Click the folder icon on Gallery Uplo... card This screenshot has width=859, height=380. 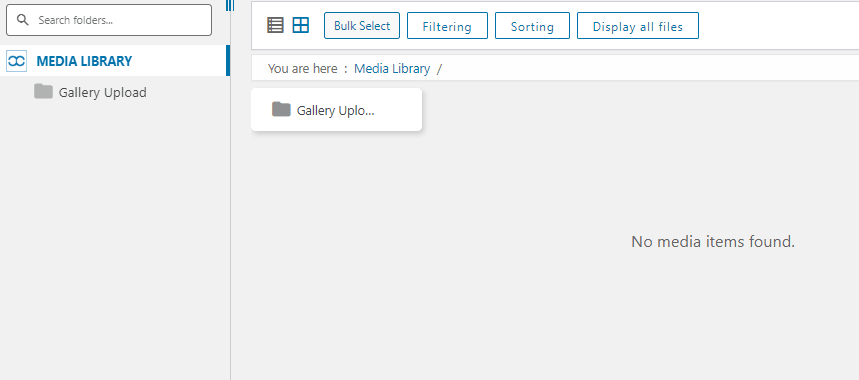pyautogui.click(x=281, y=110)
